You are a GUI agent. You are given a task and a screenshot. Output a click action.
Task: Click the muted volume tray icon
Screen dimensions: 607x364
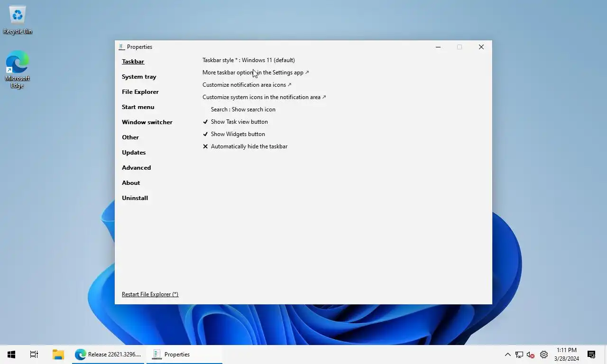(531, 355)
